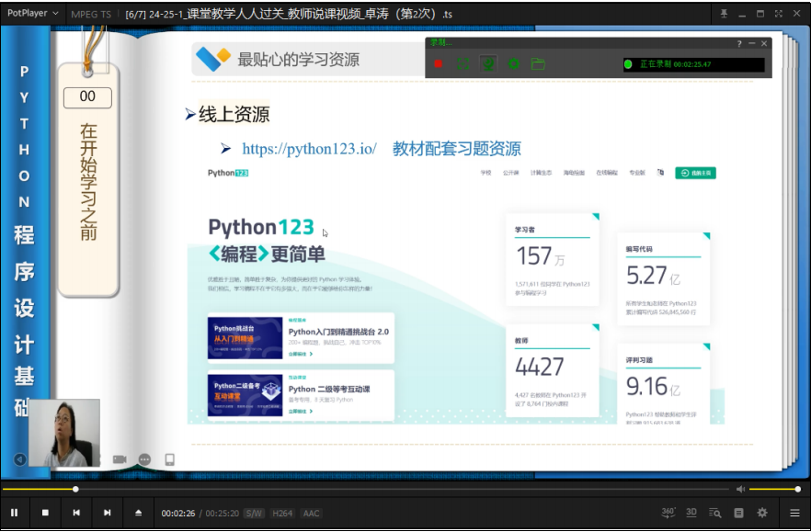Open the chapter/bookmark list icon

[738, 513]
